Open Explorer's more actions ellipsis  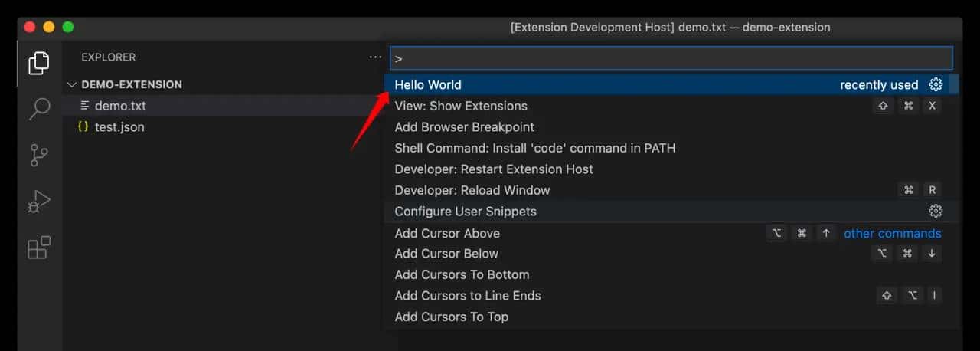[x=374, y=57]
